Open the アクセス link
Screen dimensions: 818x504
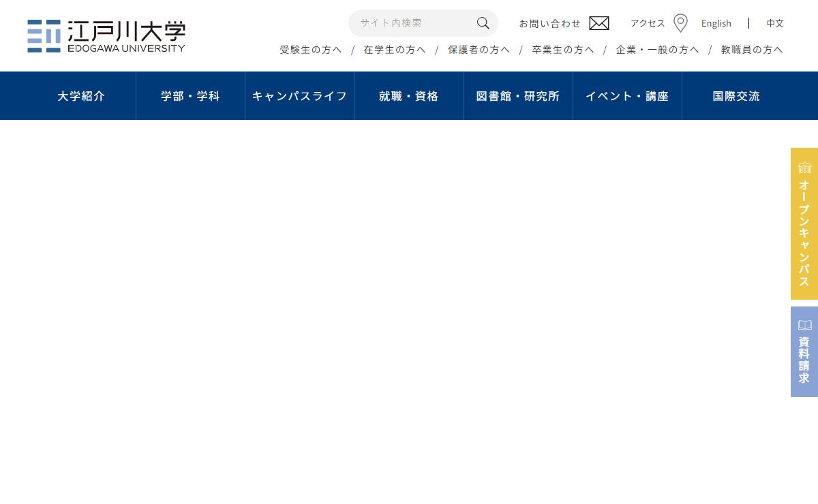pos(648,23)
